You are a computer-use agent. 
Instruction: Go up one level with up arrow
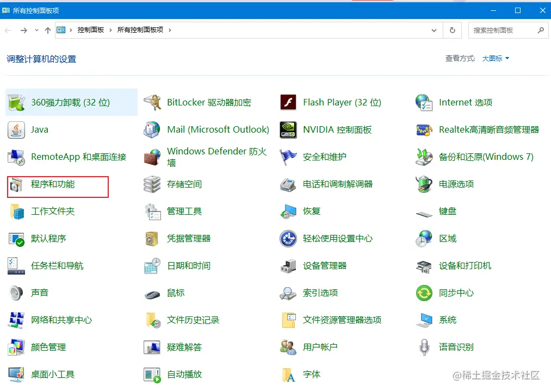(x=48, y=30)
